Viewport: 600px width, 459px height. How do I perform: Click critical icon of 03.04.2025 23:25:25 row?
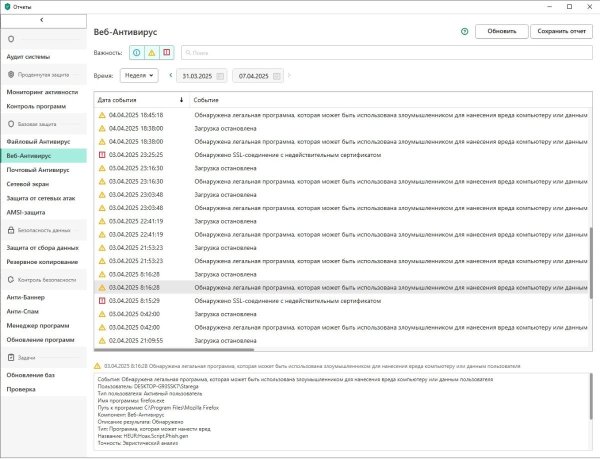click(102, 155)
